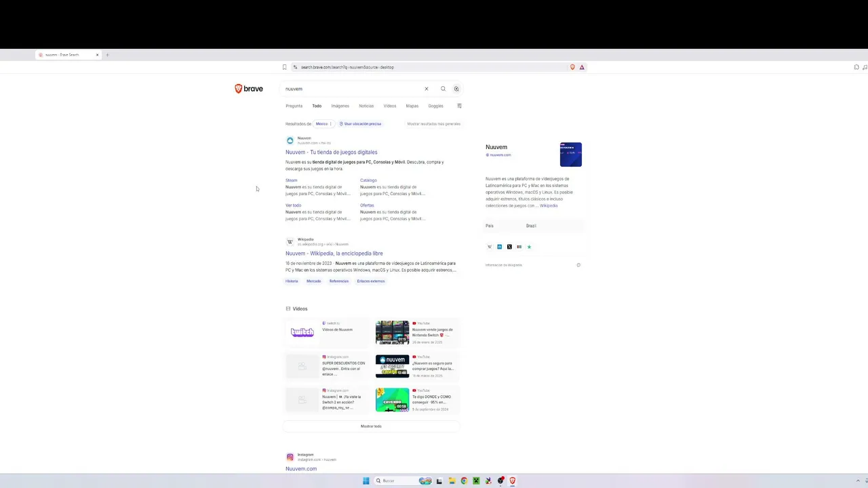868x488 pixels.
Task: Click the Brave browser taskbar icon
Action: pyautogui.click(x=513, y=481)
